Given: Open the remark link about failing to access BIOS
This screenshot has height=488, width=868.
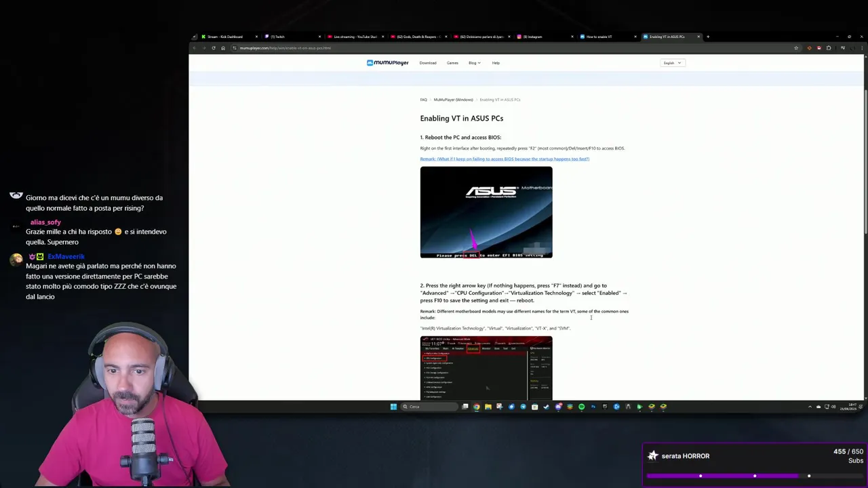Looking at the screenshot, I should point(505,159).
